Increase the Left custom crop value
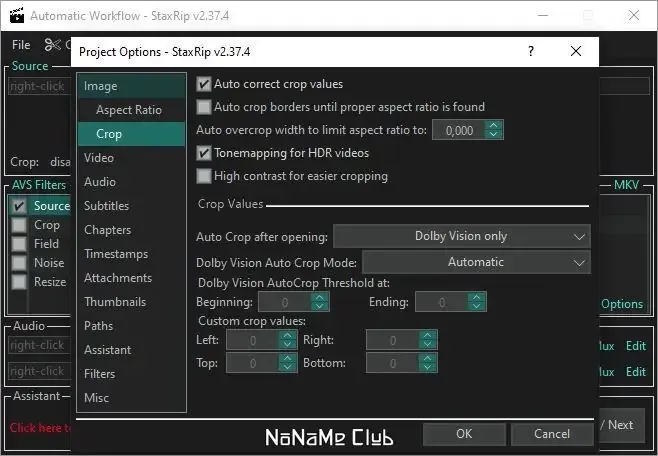 (x=287, y=335)
